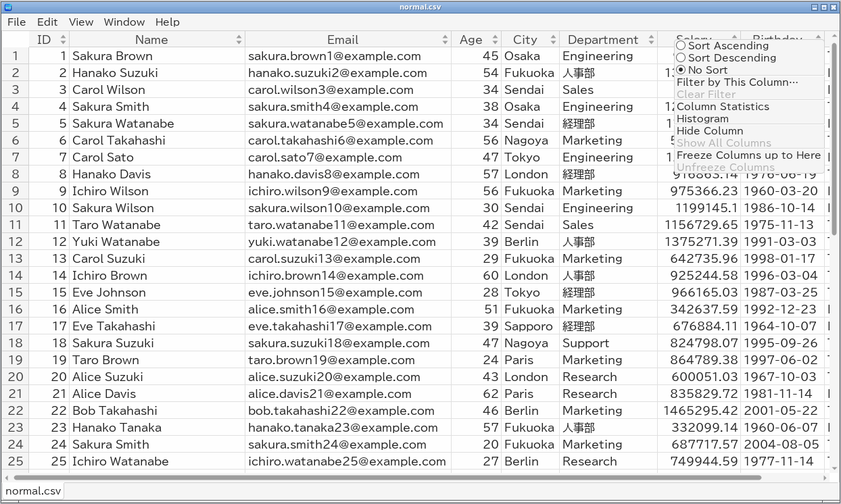841x504 pixels.
Task: Click the name cell Bob Takahashi
Action: point(157,411)
